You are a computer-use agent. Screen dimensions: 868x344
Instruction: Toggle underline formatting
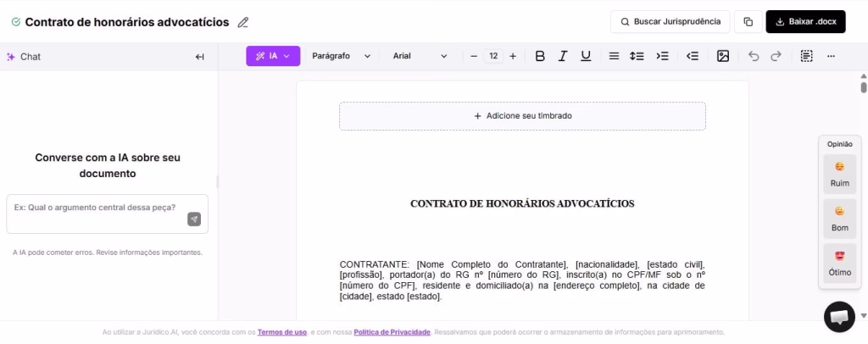586,56
